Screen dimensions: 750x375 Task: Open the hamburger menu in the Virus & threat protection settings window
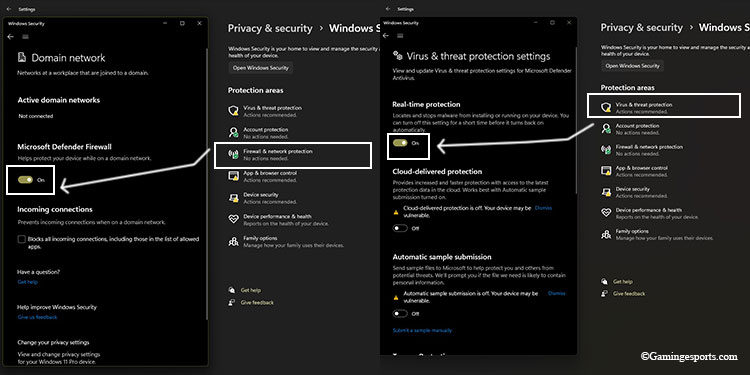point(400,35)
